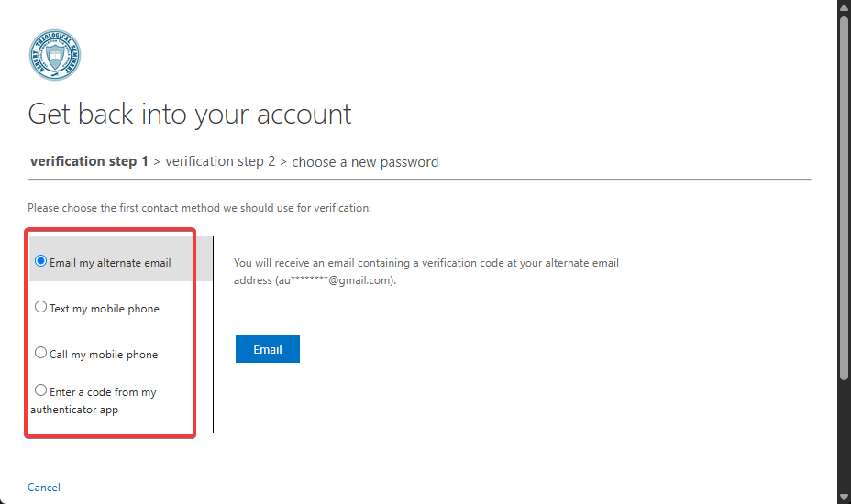Image resolution: width=851 pixels, height=504 pixels.
Task: Click the Cancel link
Action: pyautogui.click(x=44, y=488)
